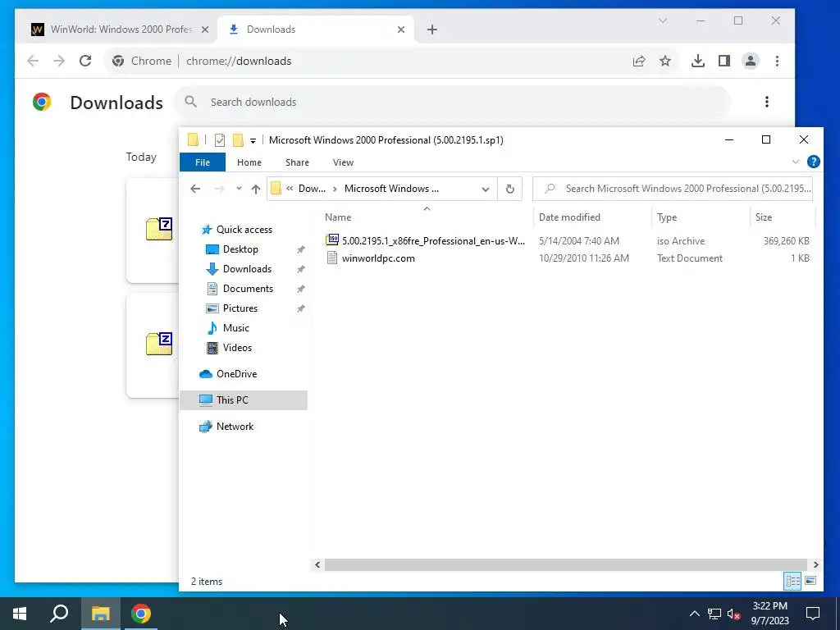The image size is (840, 630).
Task: Open Chrome's downloads tray icon
Action: tap(697, 61)
